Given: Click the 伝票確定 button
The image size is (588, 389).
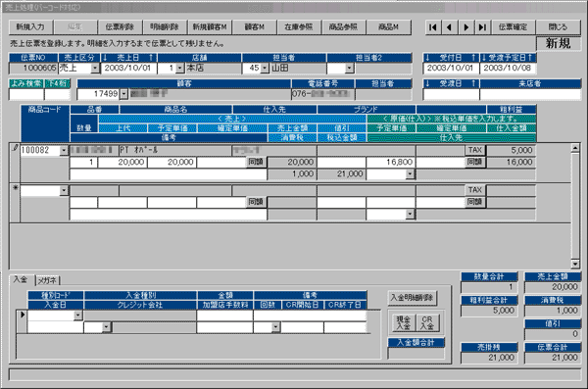Looking at the screenshot, I should point(513,27).
